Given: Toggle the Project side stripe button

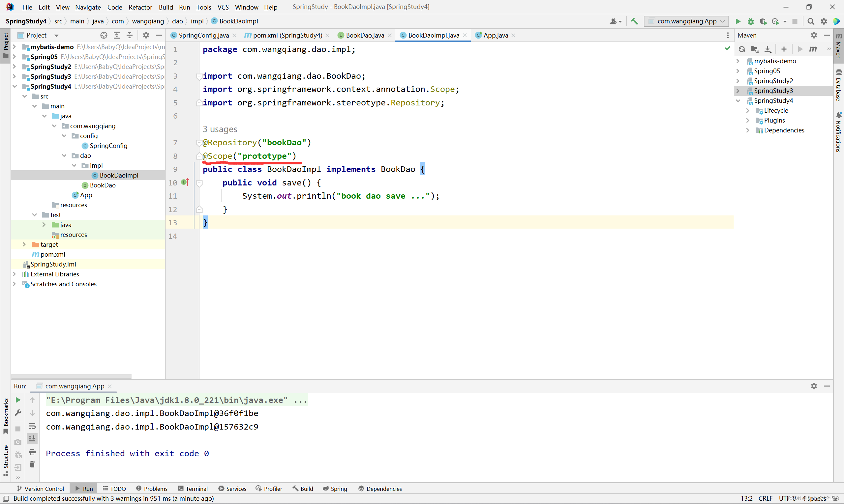Looking at the screenshot, I should pos(5,45).
